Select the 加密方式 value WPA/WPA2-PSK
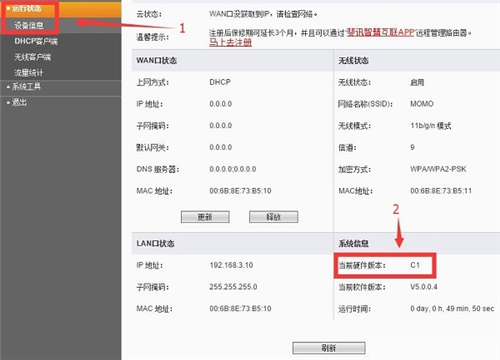 click(438, 169)
